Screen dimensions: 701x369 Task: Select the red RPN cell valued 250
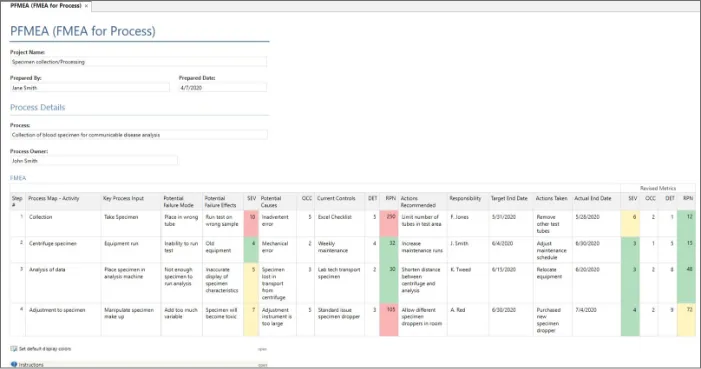click(389, 224)
